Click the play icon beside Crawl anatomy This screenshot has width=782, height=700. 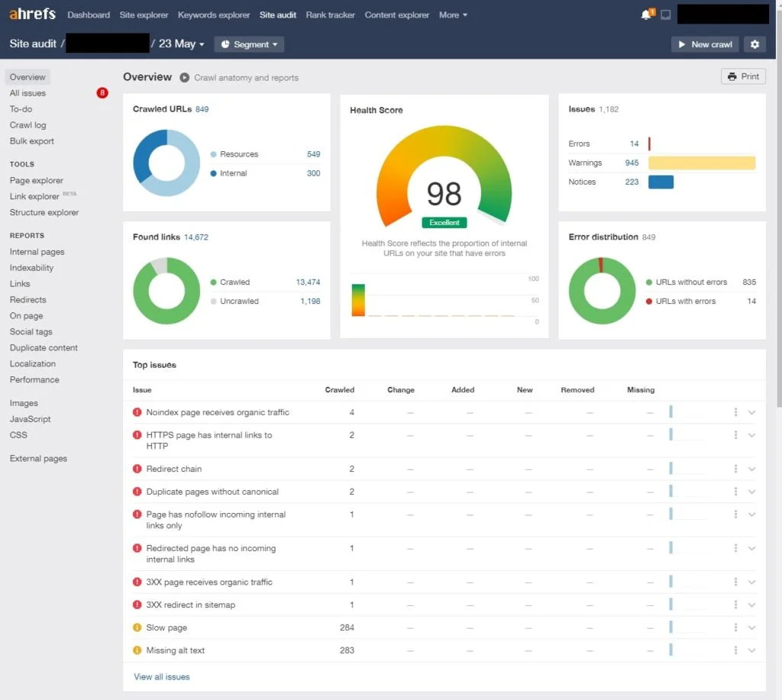pos(185,78)
